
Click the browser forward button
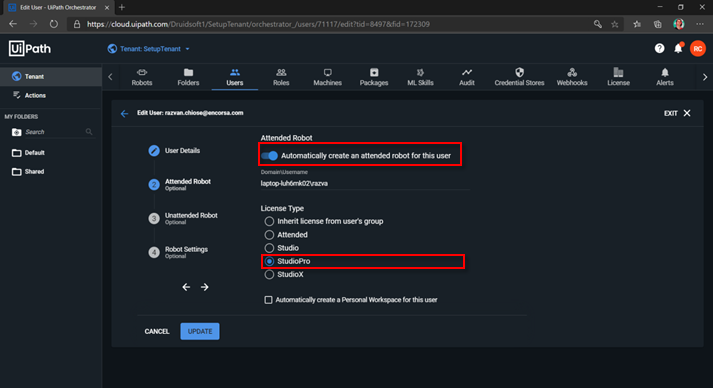(x=33, y=24)
